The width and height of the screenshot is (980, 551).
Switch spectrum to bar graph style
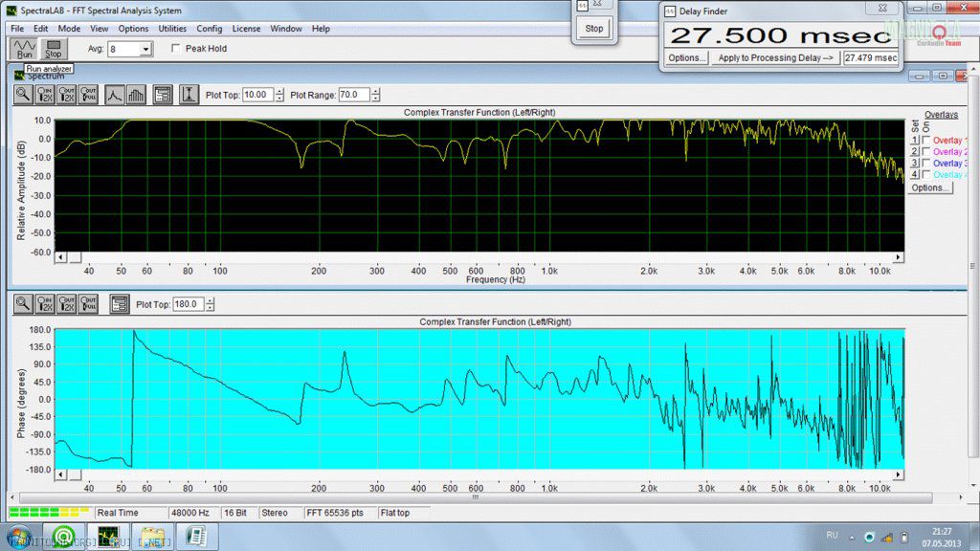136,95
